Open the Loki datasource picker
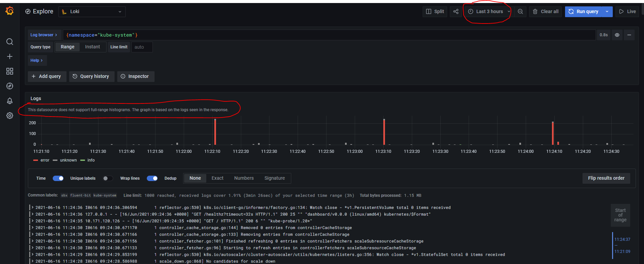This screenshot has height=264, width=644. pos(92,12)
